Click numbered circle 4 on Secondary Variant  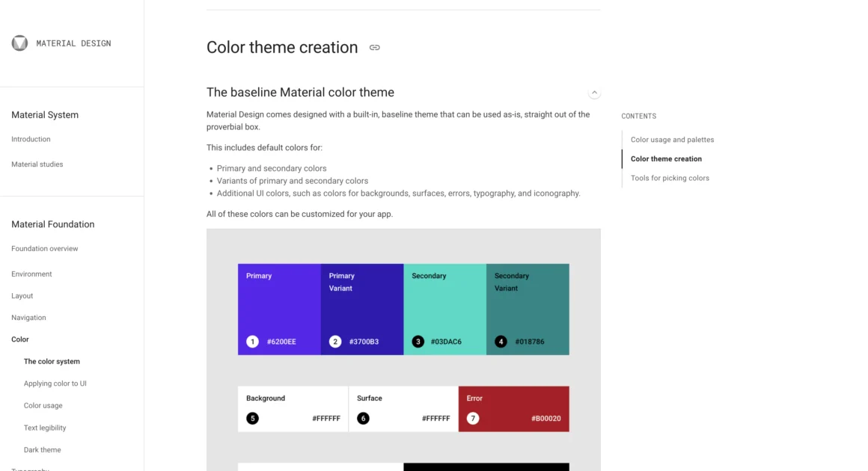501,342
